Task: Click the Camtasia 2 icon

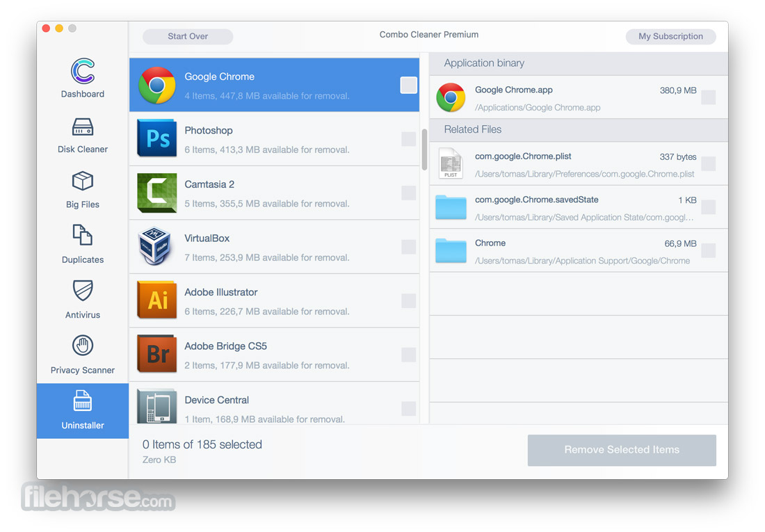Action: coord(157,193)
